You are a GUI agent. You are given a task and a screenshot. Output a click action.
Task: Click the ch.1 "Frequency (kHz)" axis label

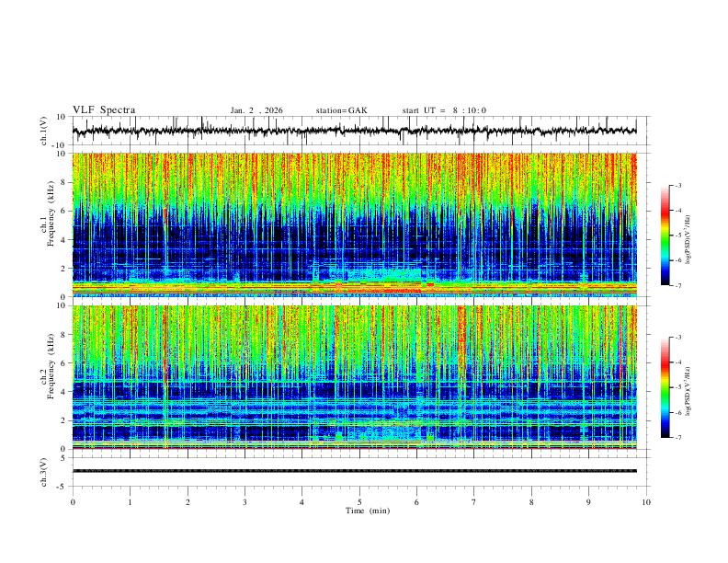point(51,213)
